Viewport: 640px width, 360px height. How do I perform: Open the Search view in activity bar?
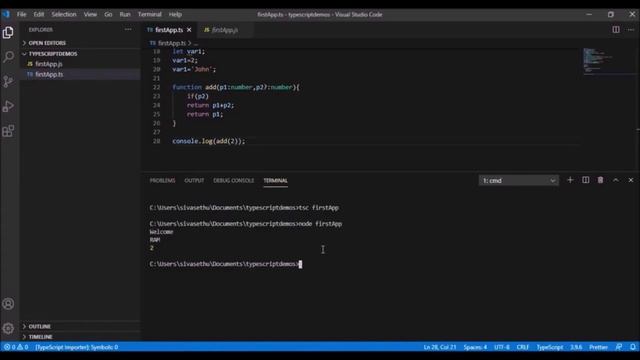point(8,57)
